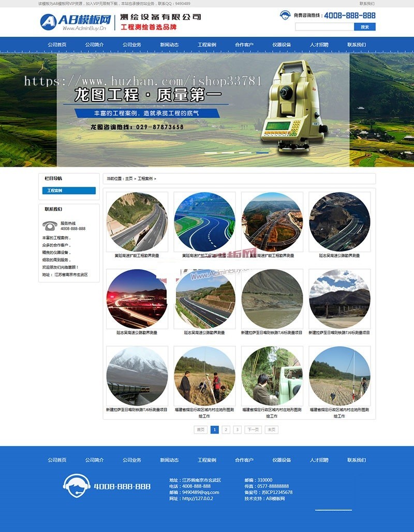Go to page 2 using pagination
The image size is (414, 532).
pyautogui.click(x=226, y=430)
